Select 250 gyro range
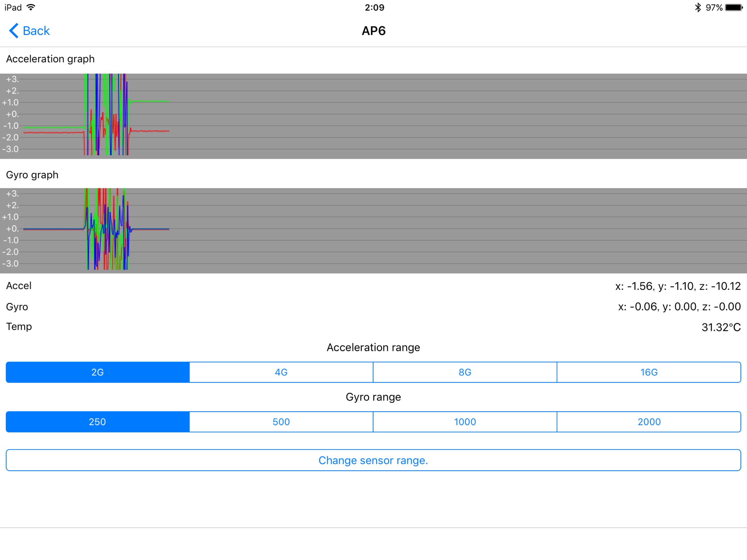This screenshot has width=747, height=560. pyautogui.click(x=98, y=422)
